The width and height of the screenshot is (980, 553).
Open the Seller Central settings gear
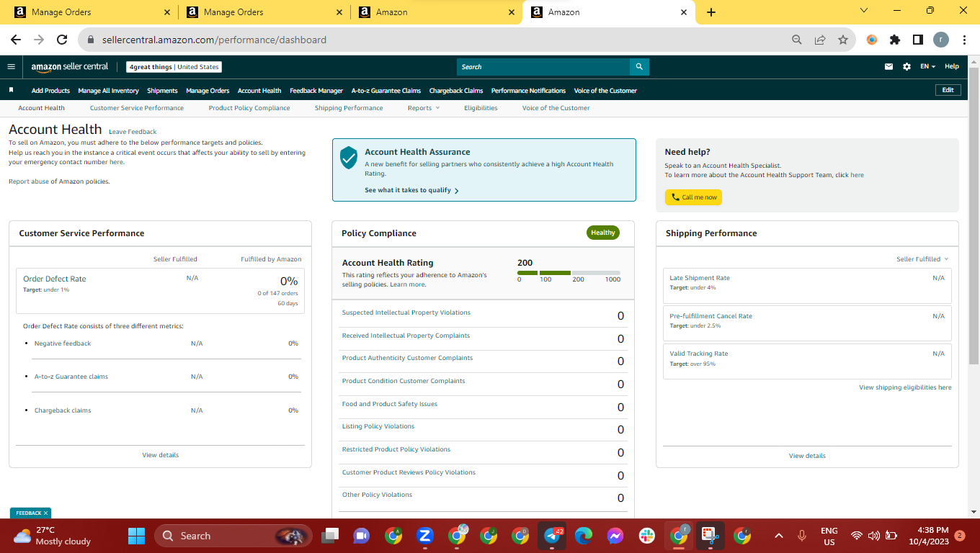[x=906, y=67]
